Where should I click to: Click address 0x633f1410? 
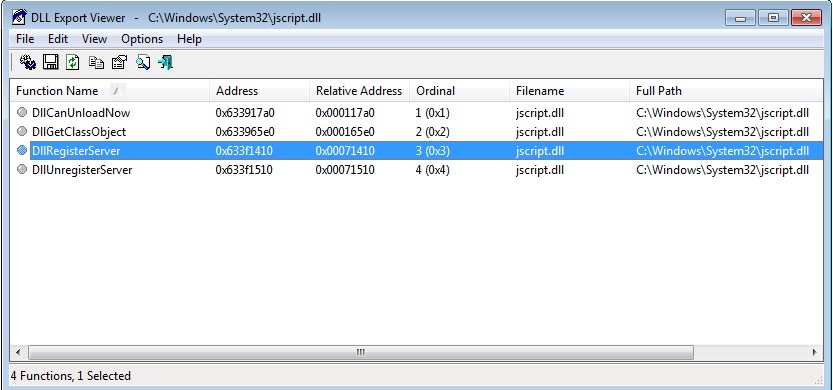pos(244,151)
